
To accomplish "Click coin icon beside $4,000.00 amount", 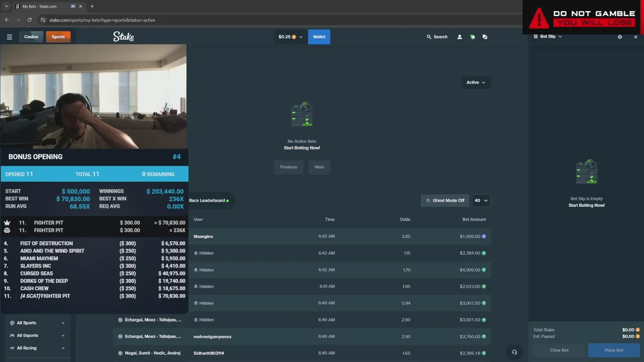I will pos(484,270).
